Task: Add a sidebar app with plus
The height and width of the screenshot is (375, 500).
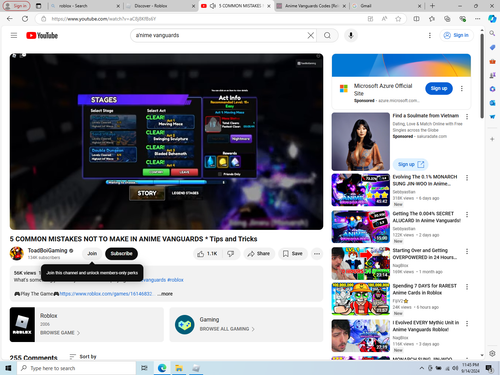Action: click(492, 139)
